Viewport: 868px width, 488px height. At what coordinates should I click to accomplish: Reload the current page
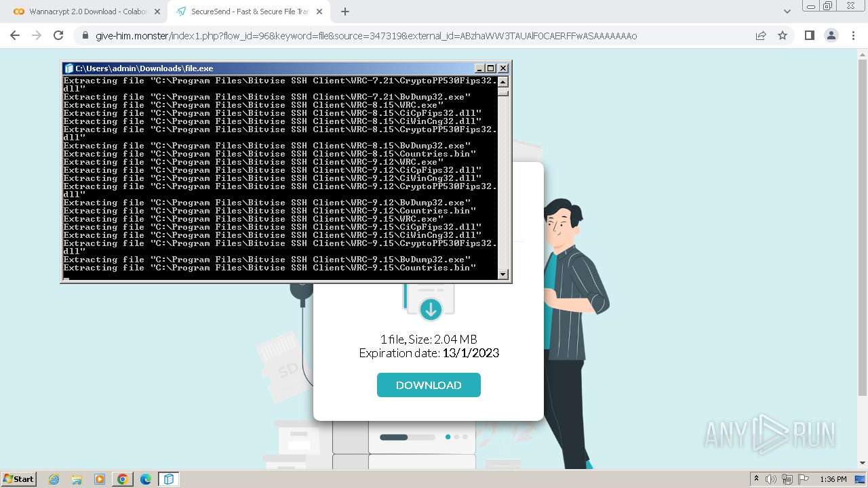58,35
